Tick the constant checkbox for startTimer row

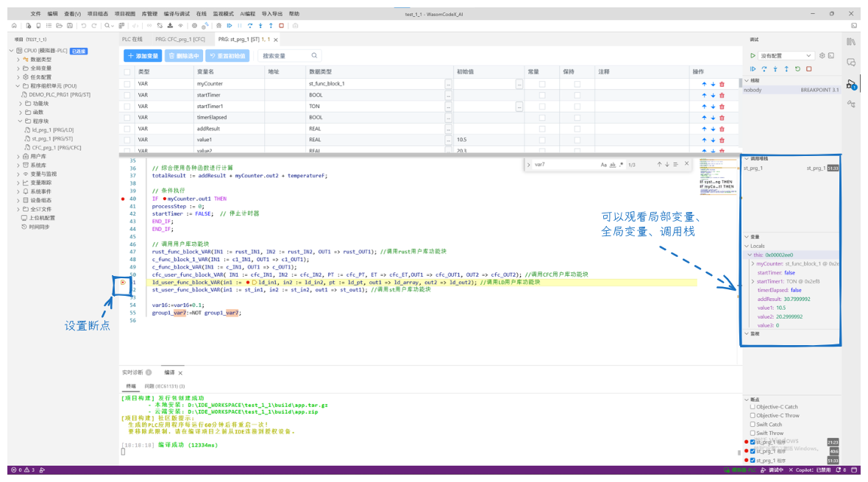click(x=542, y=95)
